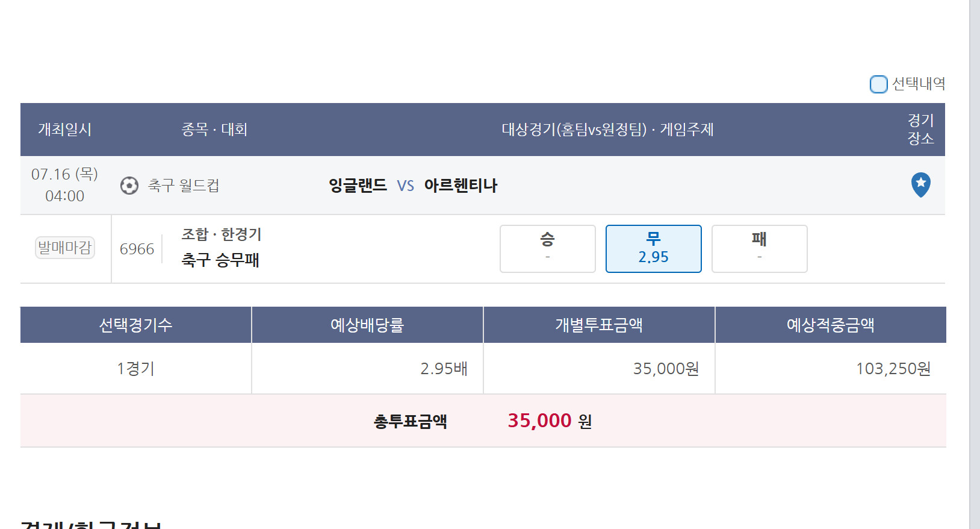Click the 아르헨티나 team name
Viewport: 980px width, 529px height.
pos(461,186)
